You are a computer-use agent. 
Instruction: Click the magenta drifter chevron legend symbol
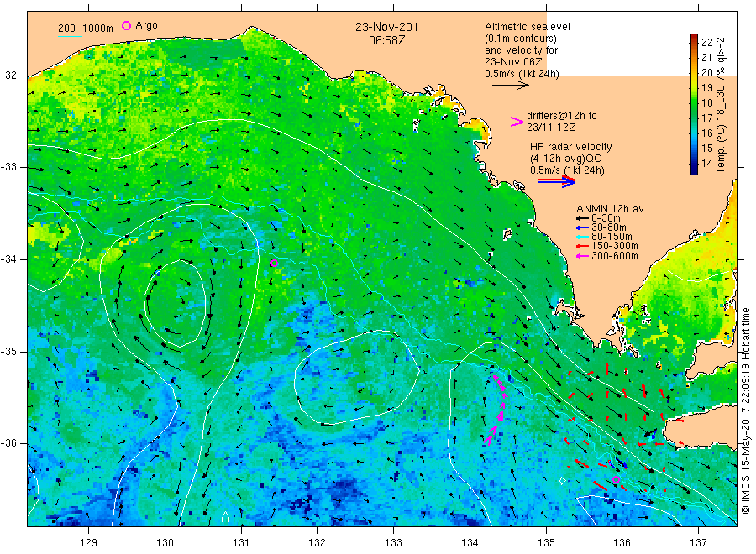(x=517, y=122)
